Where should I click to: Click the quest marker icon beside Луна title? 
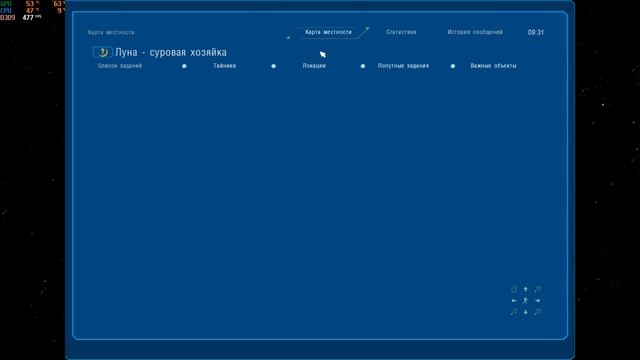tap(102, 52)
